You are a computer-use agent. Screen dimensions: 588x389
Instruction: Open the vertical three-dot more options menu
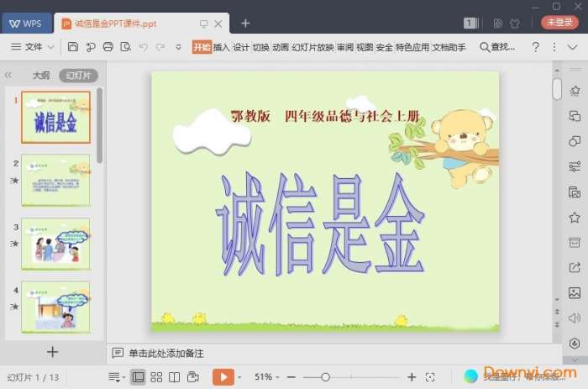click(554, 47)
